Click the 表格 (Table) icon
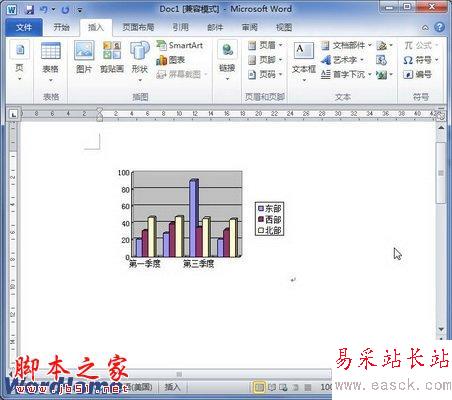 coord(51,51)
